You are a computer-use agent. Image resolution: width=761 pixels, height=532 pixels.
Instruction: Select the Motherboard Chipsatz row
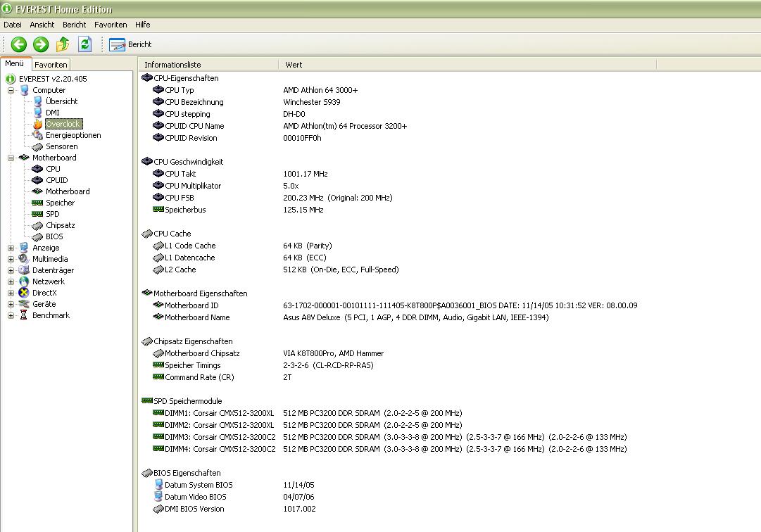point(268,353)
